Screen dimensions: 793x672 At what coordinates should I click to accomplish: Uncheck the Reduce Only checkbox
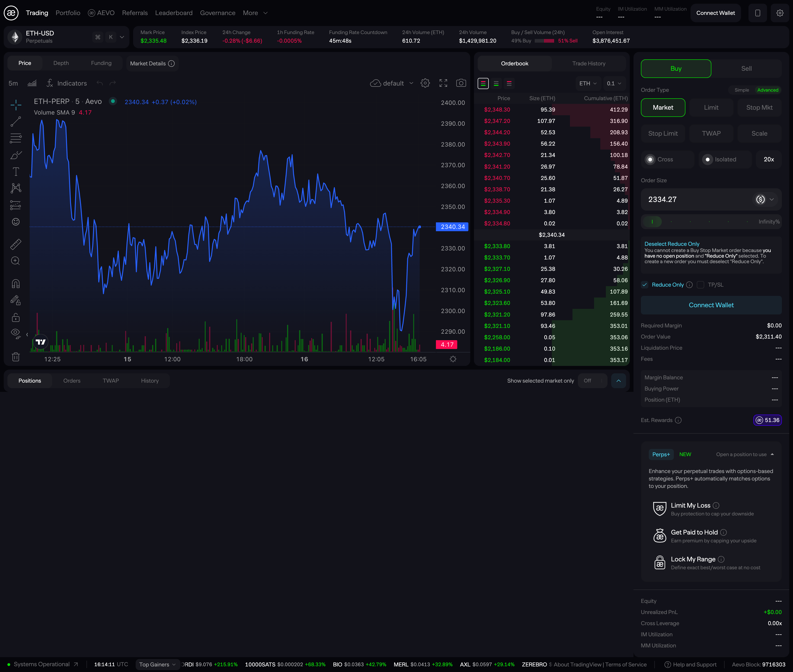pyautogui.click(x=644, y=285)
